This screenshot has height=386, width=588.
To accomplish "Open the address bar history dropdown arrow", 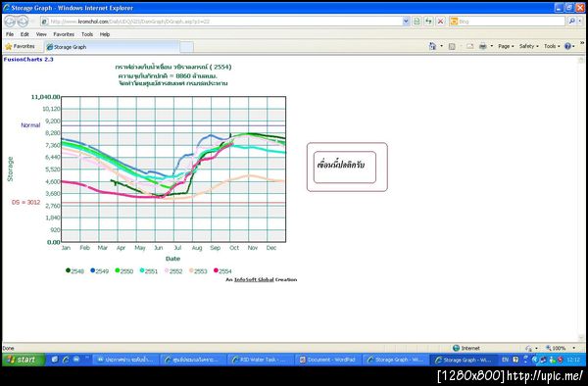I will [x=406, y=22].
